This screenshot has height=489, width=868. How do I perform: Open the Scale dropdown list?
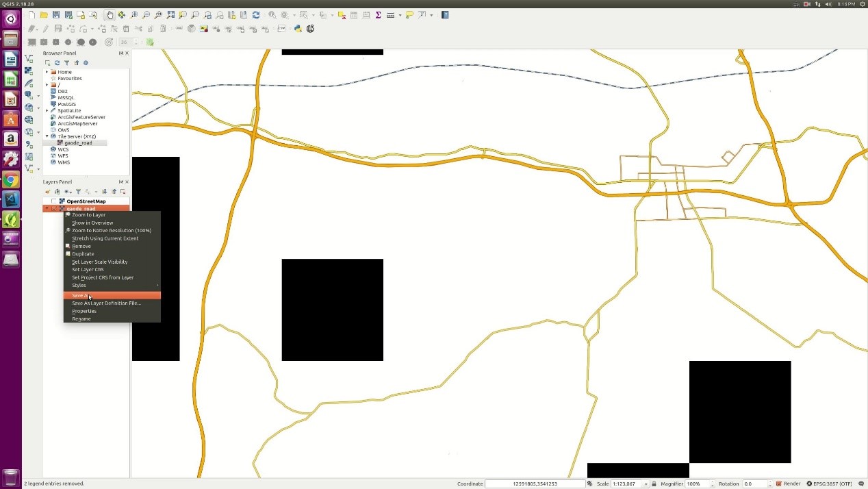pyautogui.click(x=645, y=484)
